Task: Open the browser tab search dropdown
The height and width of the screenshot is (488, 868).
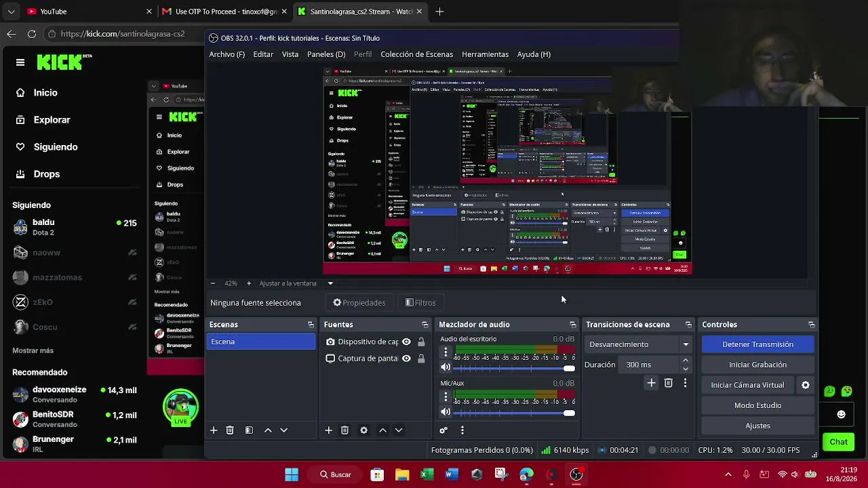Action: 12,12
